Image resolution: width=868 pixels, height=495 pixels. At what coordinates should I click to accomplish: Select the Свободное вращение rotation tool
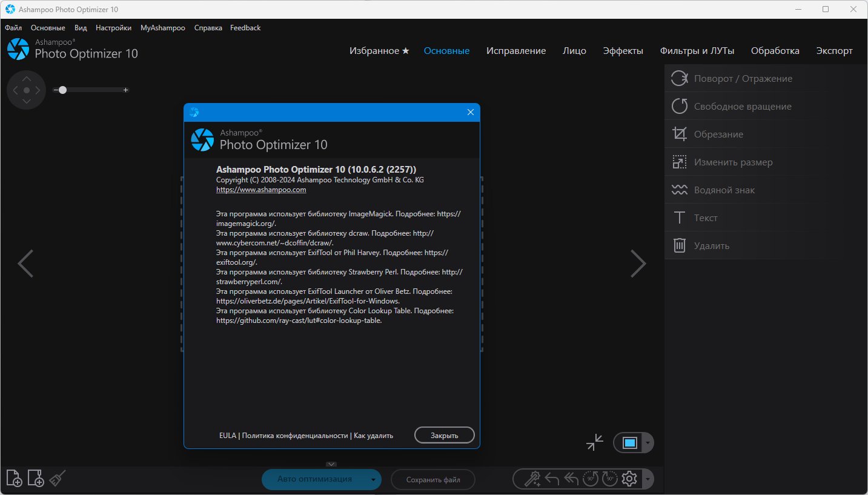tap(766, 106)
